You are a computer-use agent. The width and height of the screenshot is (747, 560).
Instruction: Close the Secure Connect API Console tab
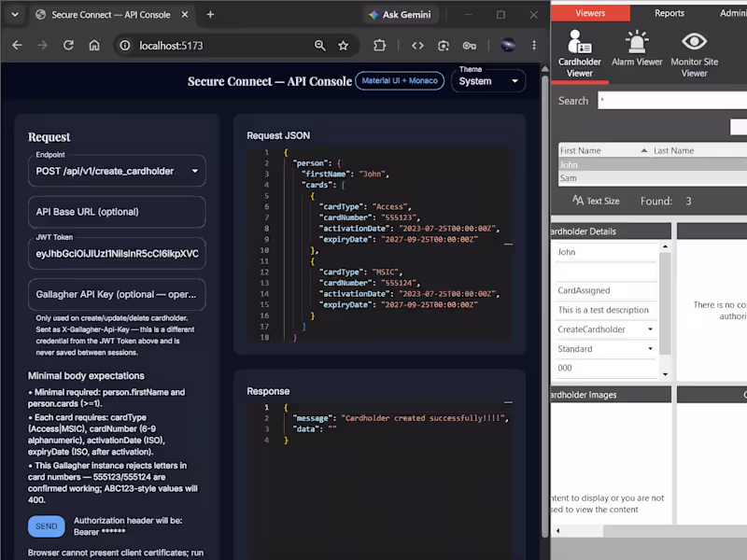point(185,14)
